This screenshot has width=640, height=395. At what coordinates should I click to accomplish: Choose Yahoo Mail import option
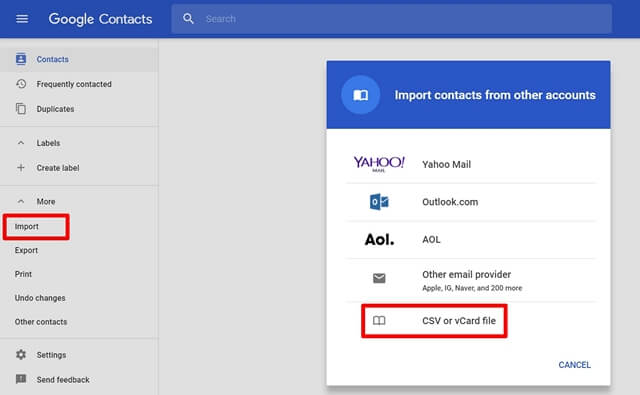click(x=447, y=164)
